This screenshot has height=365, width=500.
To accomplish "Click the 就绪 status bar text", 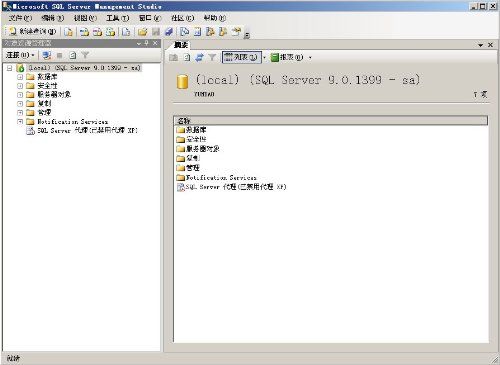I will [13, 359].
